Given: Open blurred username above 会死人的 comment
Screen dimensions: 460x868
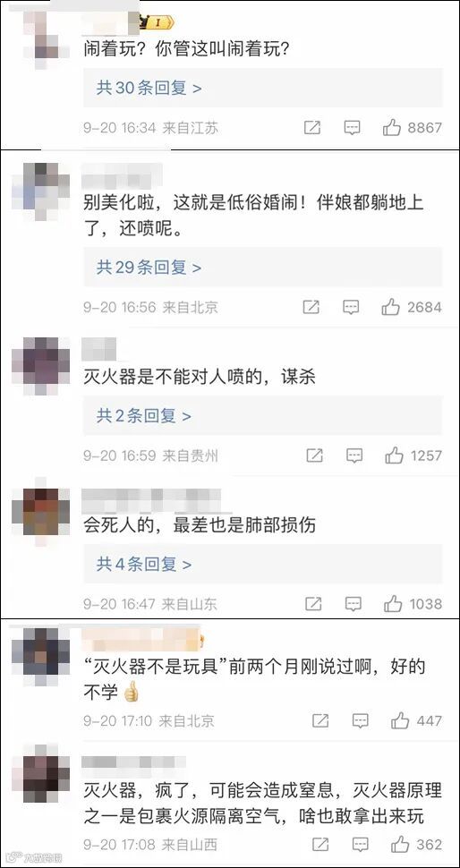Looking at the screenshot, I should (x=151, y=500).
